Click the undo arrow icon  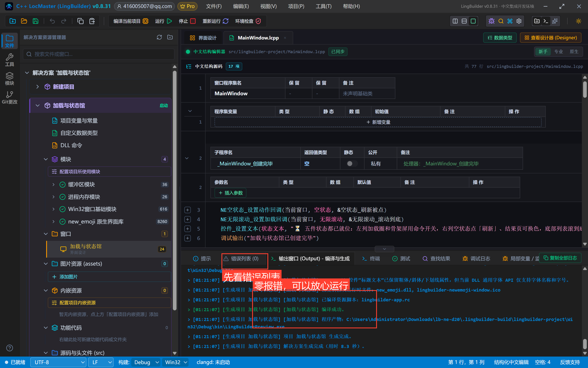click(x=52, y=21)
